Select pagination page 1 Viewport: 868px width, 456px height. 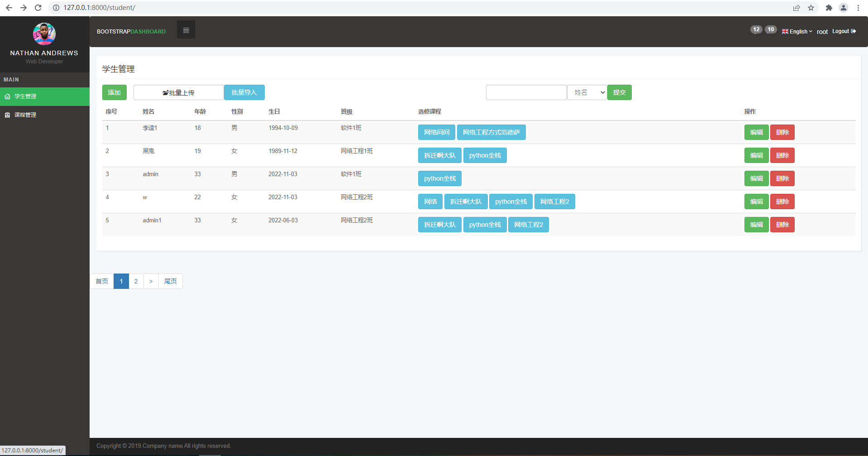pyautogui.click(x=121, y=281)
